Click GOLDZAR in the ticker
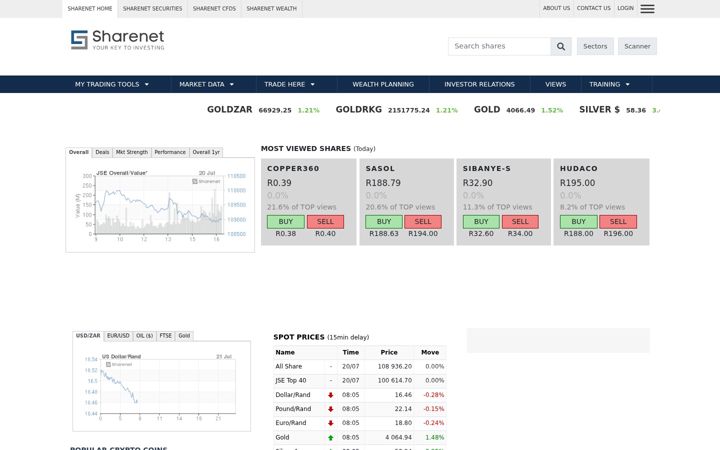The image size is (720, 450). coord(230,110)
